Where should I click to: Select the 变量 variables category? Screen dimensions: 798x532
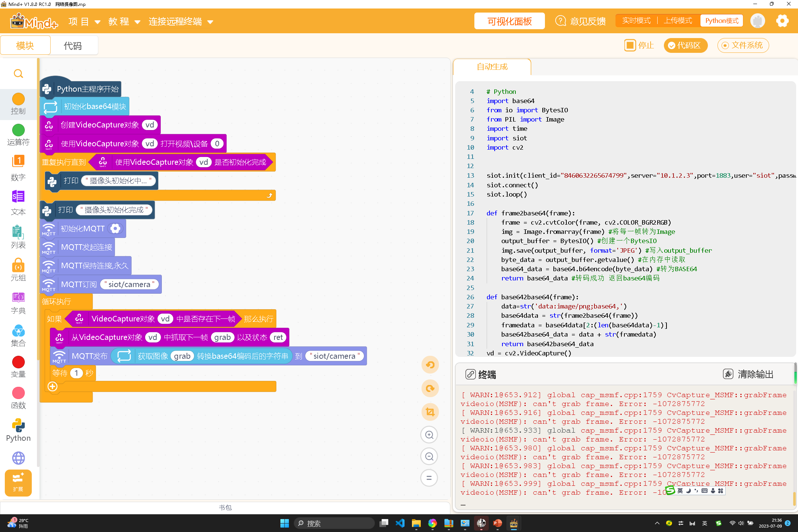point(18,367)
